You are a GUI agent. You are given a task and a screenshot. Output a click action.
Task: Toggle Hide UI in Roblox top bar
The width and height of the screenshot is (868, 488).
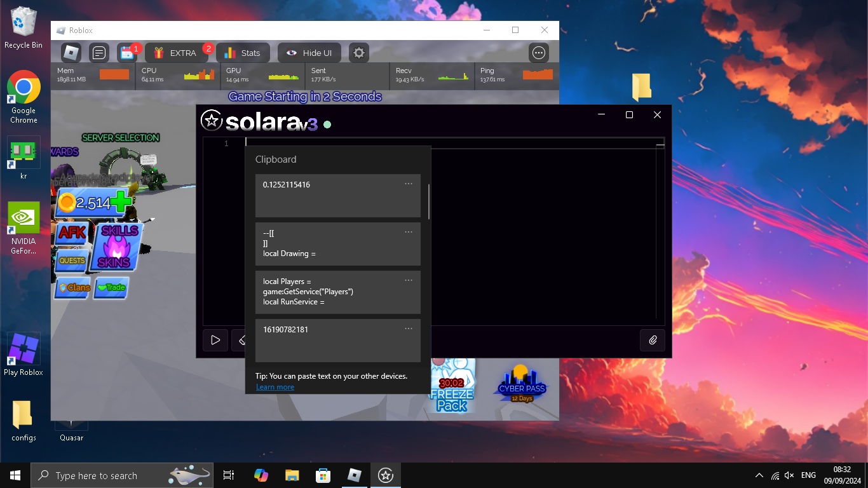pyautogui.click(x=309, y=53)
